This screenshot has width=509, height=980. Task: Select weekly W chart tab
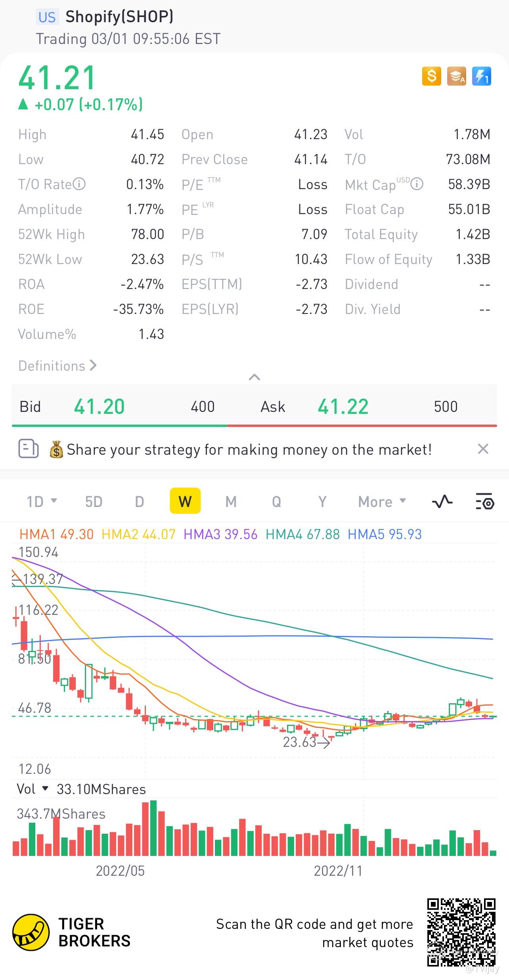pyautogui.click(x=185, y=501)
